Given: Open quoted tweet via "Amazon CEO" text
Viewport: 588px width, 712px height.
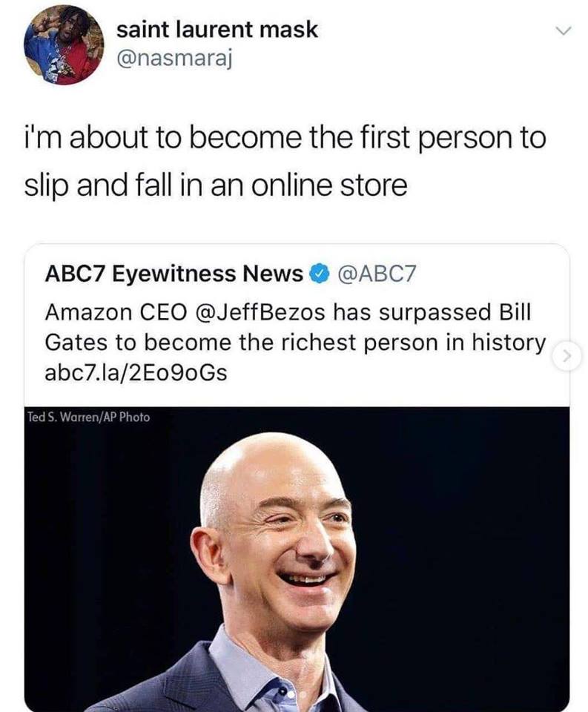Looking at the screenshot, I should click(116, 312).
